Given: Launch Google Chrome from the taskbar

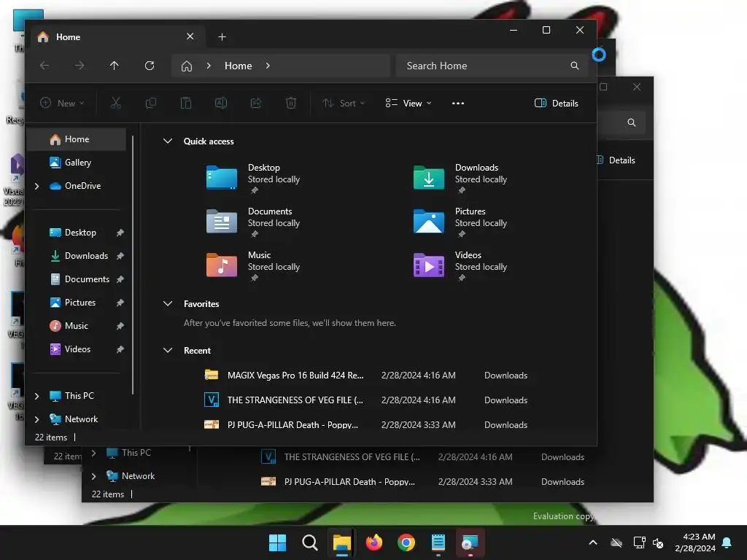Looking at the screenshot, I should [x=406, y=542].
